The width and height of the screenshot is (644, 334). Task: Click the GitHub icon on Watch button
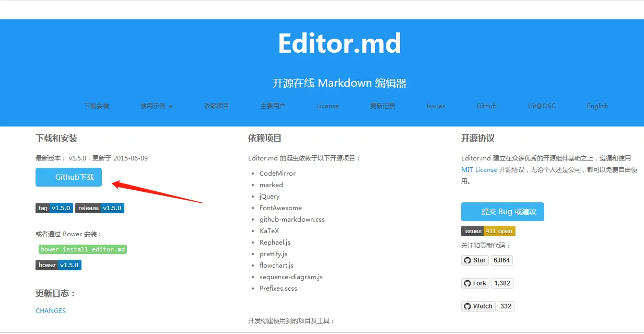point(467,306)
